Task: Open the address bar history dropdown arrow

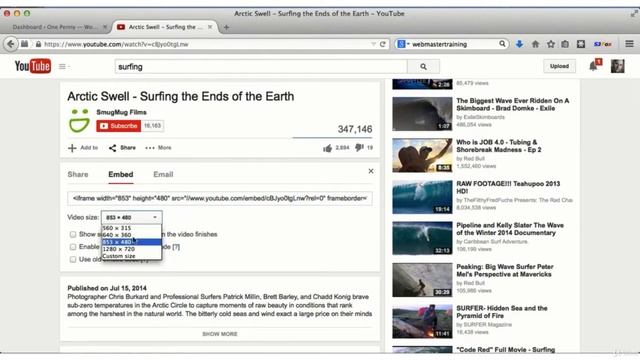Action: coord(373,44)
